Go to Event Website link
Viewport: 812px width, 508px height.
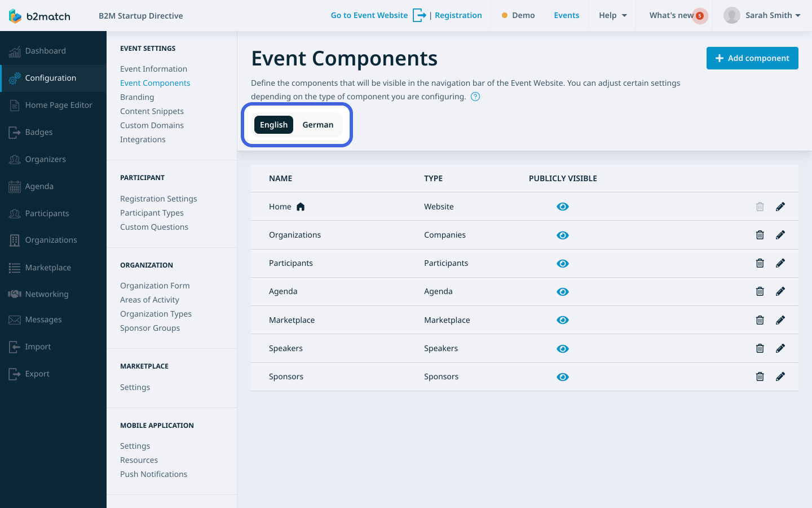point(369,15)
